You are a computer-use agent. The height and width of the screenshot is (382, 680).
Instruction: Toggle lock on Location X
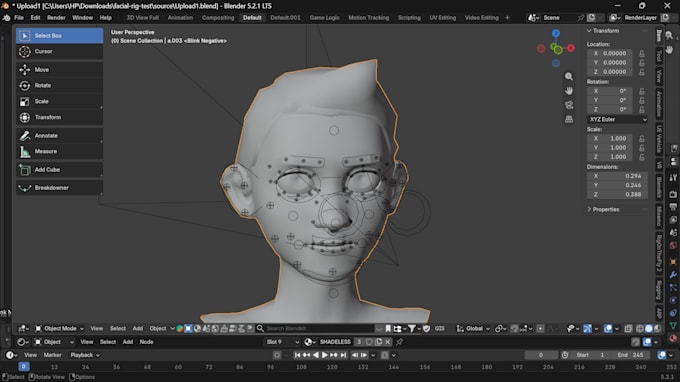pos(642,54)
